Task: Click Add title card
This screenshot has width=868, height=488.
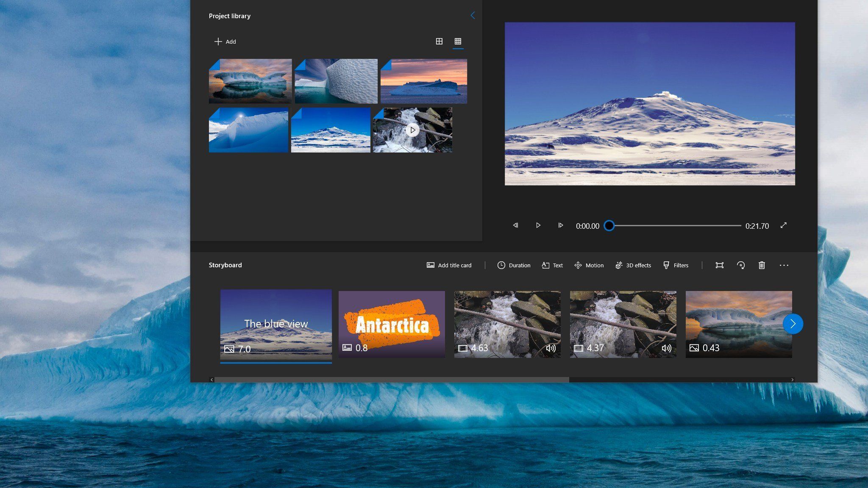Action: pyautogui.click(x=449, y=265)
